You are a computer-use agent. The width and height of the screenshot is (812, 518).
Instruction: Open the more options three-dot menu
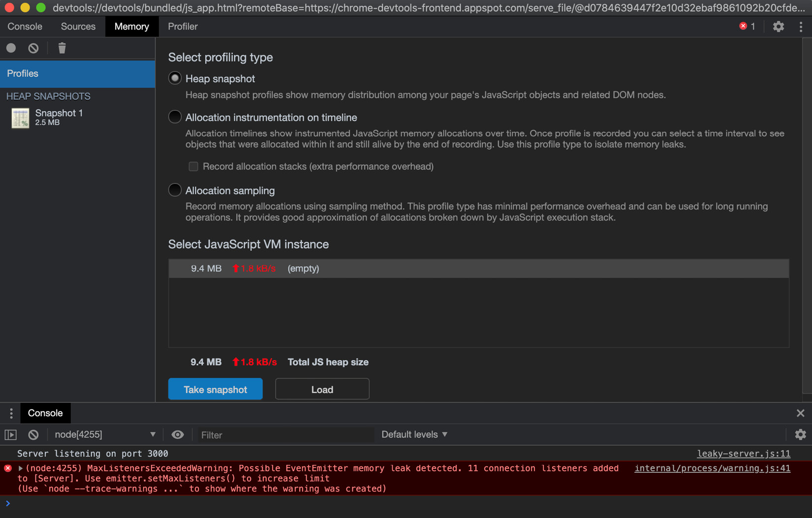[x=801, y=26]
